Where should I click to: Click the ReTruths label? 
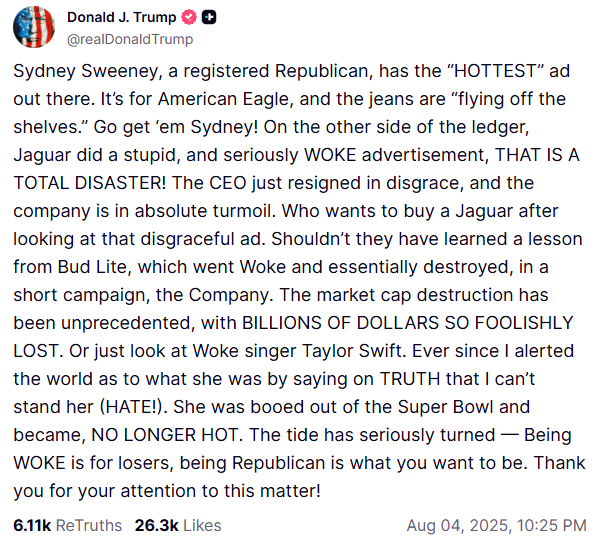point(89,525)
